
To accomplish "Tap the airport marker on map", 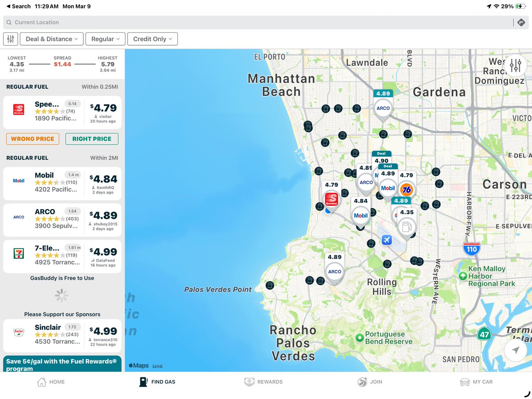I will point(387,240).
